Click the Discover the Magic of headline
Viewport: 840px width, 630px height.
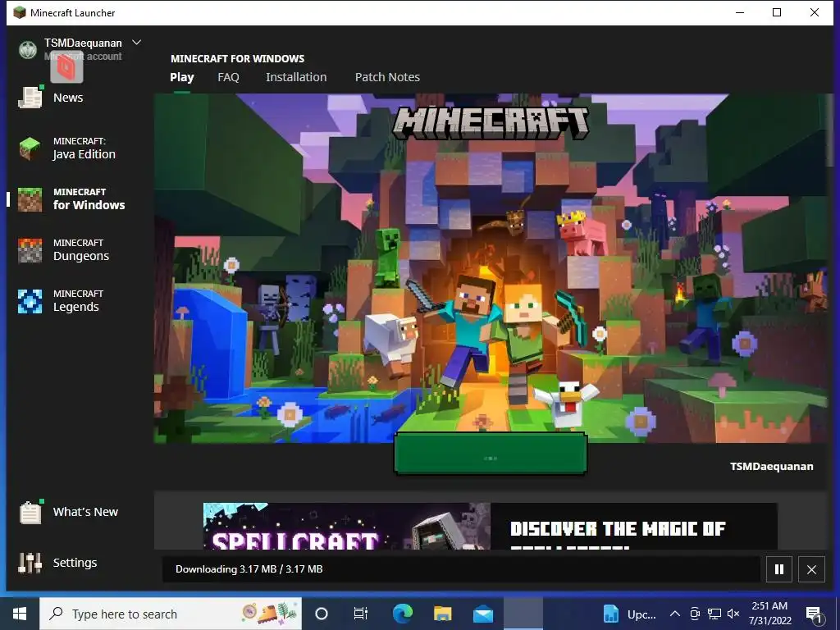618,529
